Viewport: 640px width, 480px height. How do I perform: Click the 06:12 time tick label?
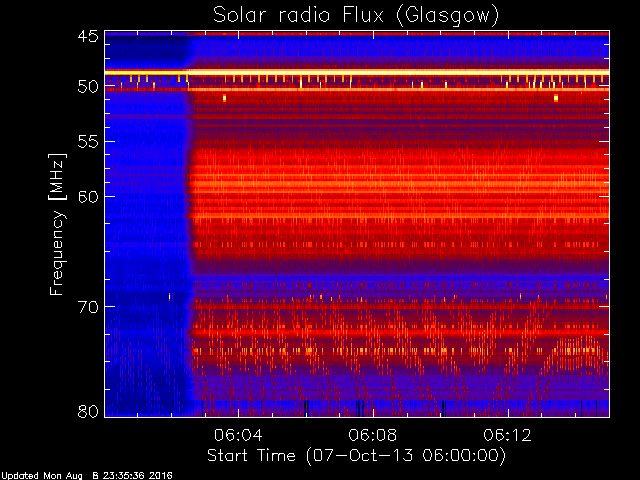click(507, 435)
